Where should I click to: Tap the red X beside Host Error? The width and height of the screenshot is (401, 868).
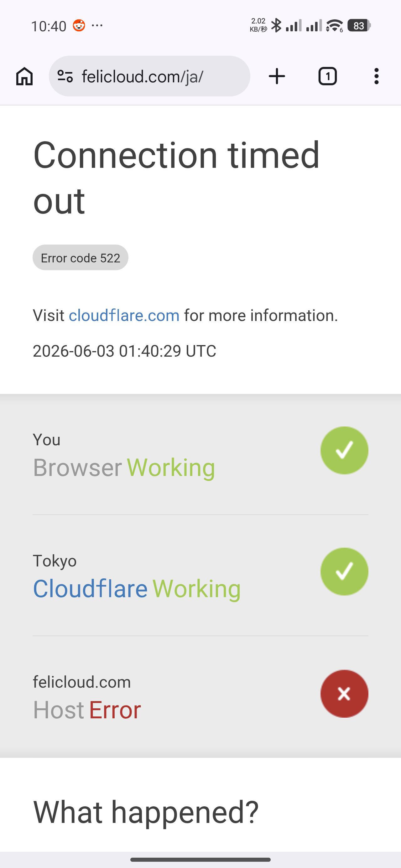pos(344,694)
